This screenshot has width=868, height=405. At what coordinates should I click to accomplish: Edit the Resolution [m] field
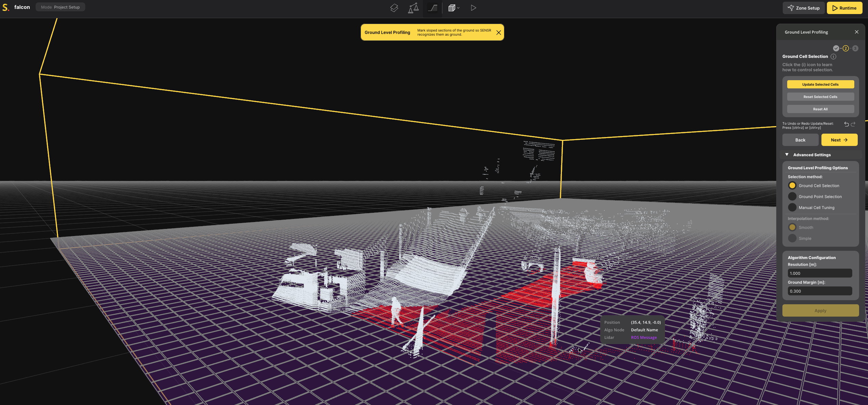tap(820, 273)
